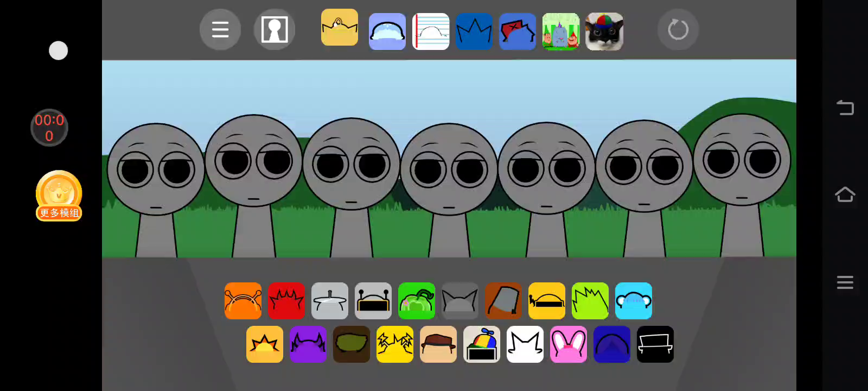Tap the Android back navigation button
Image resolution: width=868 pixels, height=391 pixels.
pos(845,108)
